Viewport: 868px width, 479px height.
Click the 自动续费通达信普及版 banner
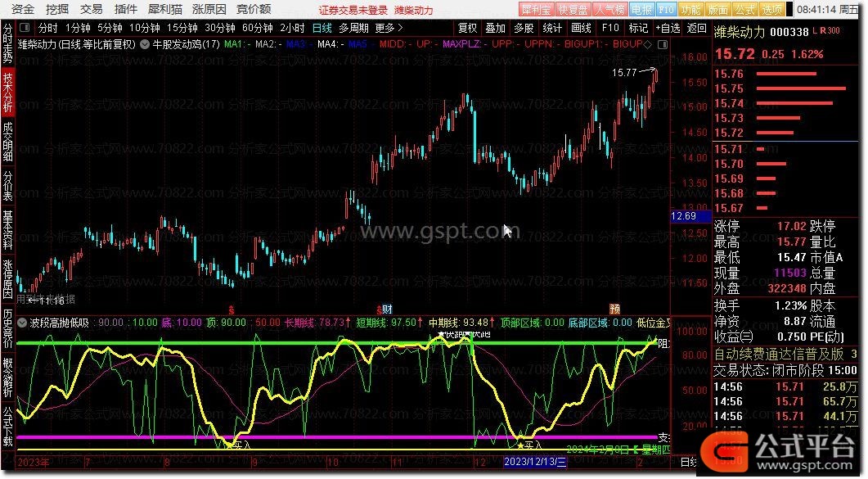click(785, 354)
